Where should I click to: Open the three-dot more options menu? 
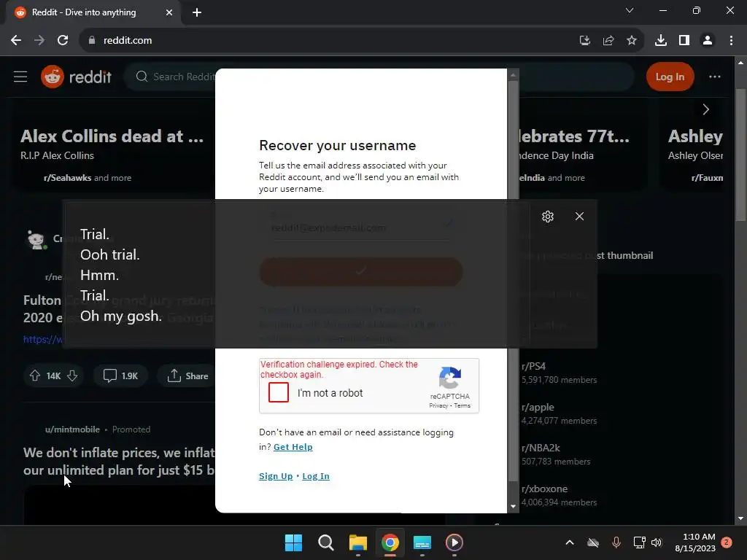pyautogui.click(x=715, y=77)
